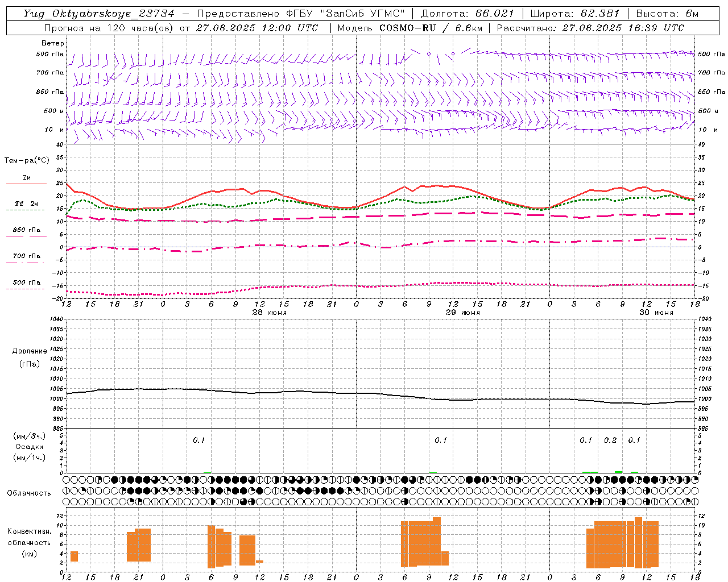The width and height of the screenshot is (728, 582).
Task: Click the (гПа) unit under Давление
Action: (30, 364)
